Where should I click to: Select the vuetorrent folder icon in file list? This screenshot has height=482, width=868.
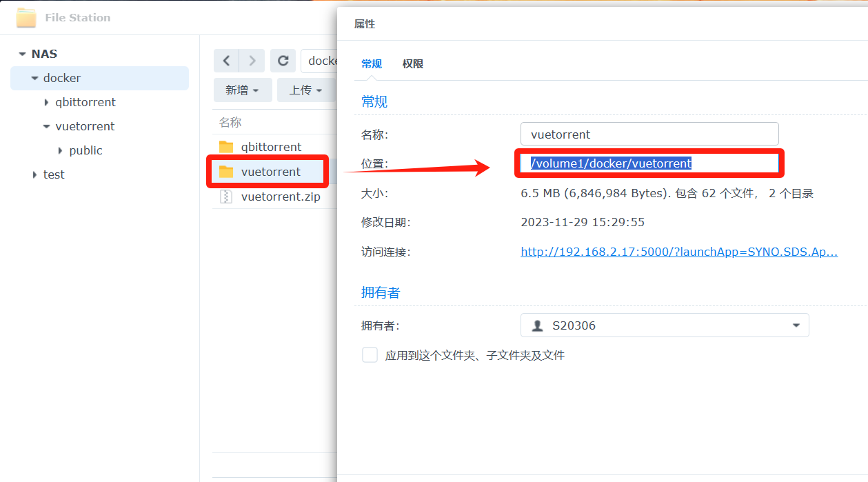(x=226, y=172)
